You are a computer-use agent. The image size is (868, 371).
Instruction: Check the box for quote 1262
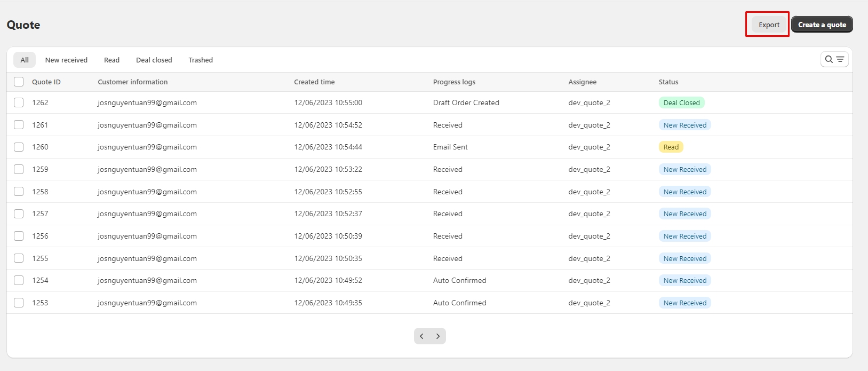pos(19,102)
